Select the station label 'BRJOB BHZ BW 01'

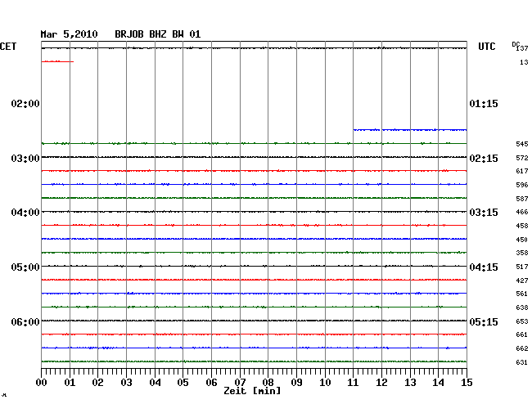coord(158,34)
